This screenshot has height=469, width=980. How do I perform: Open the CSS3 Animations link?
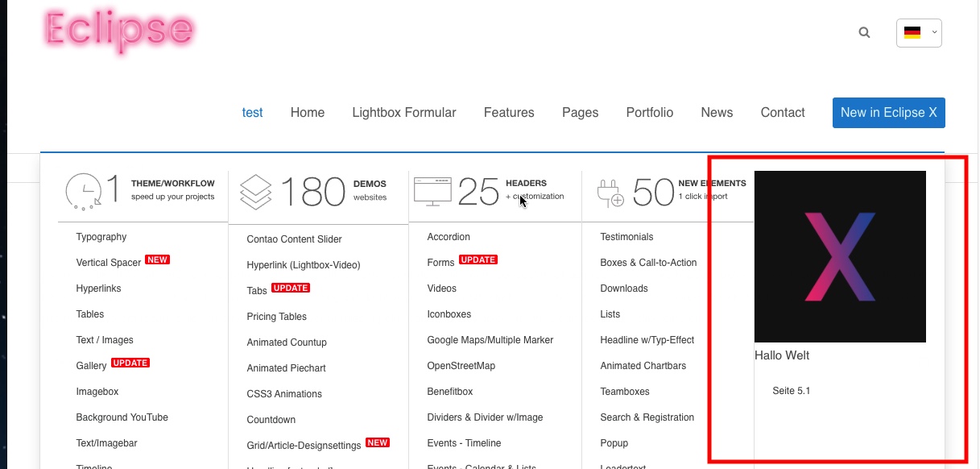(x=284, y=394)
